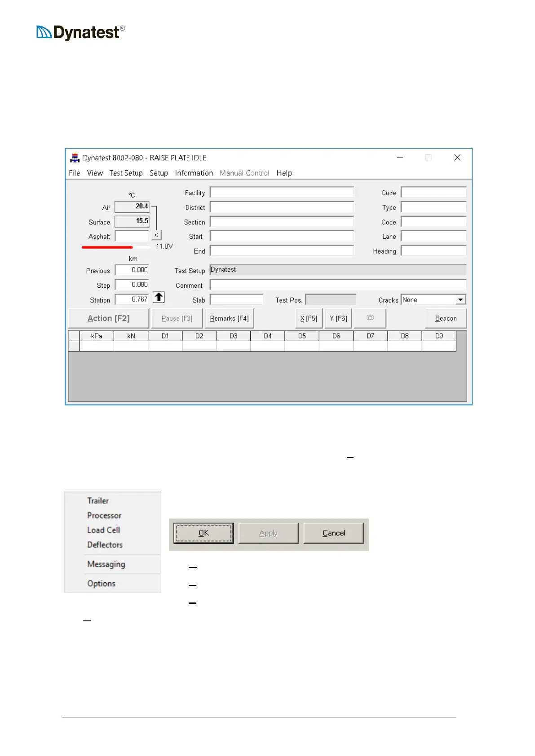Image resolution: width=535 pixels, height=756 pixels.
Task: Select Options menu entry
Action: coord(101,584)
